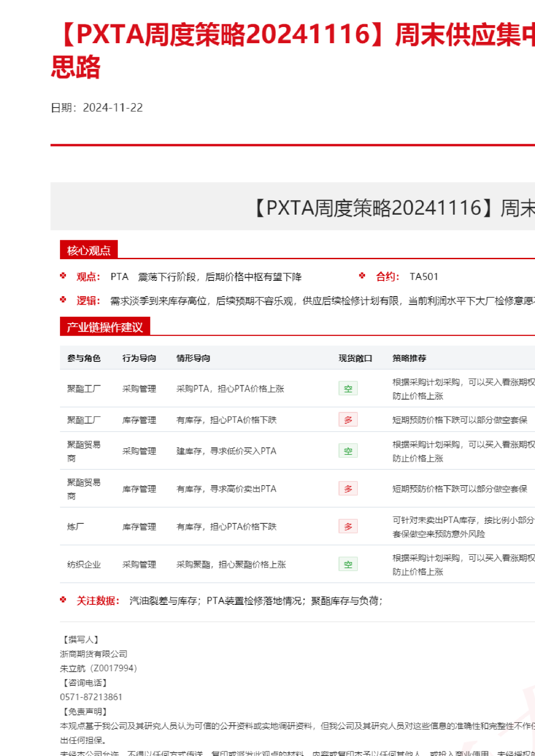Click the 多 badge in 聚酯工厂 库存管理 row

pos(348,419)
